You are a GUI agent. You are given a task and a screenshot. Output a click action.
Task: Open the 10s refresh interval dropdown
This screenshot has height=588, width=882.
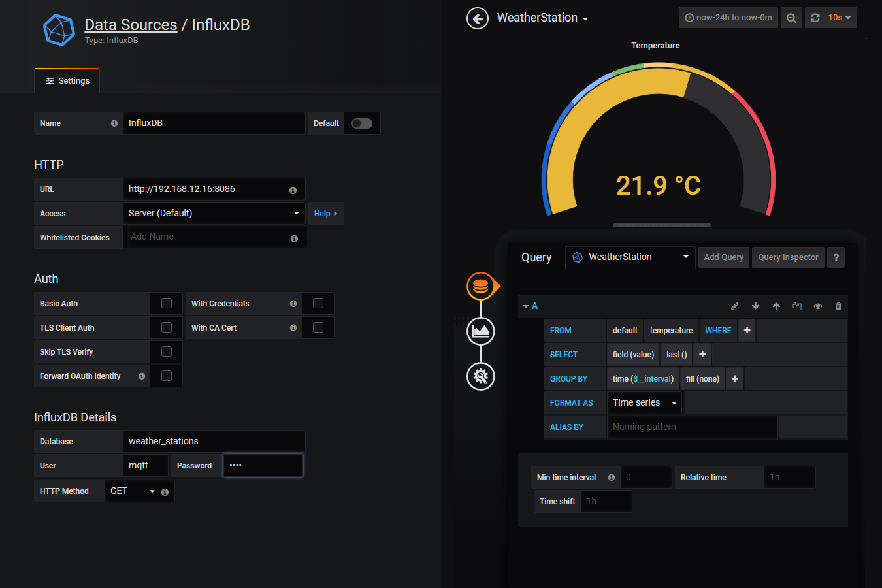pos(840,18)
